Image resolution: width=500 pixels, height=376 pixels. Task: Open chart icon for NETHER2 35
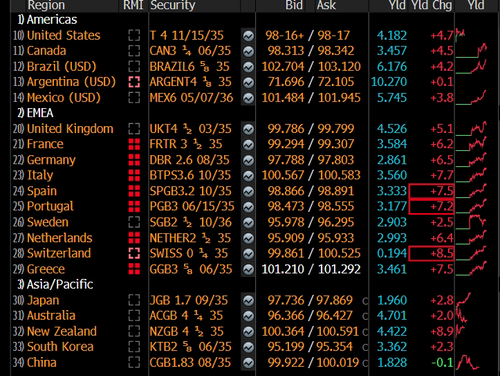(248, 238)
